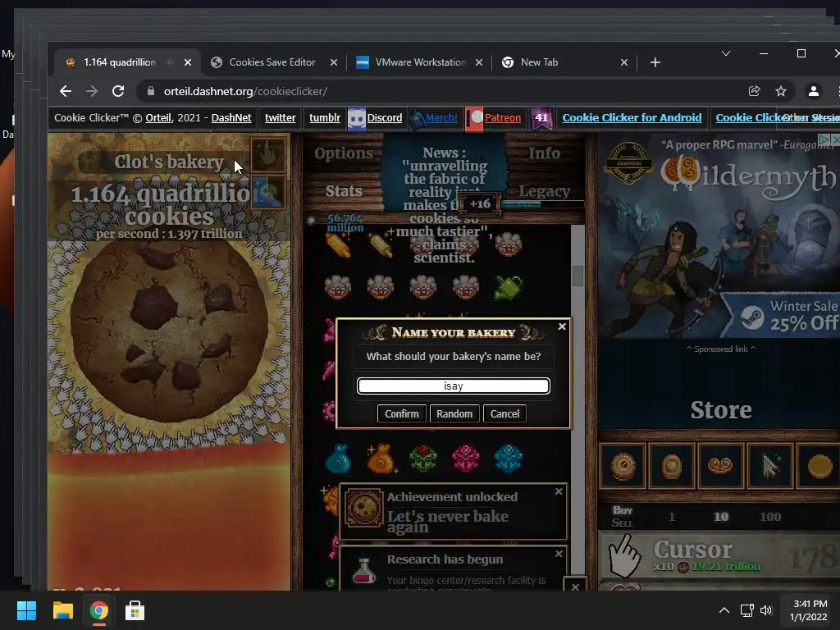Click the blue sack icon

(338, 459)
